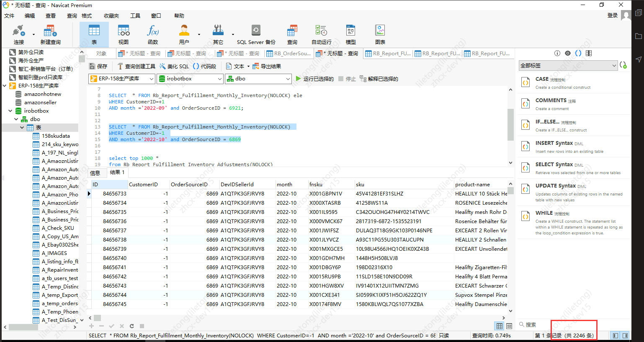
Task: Open the 文件 (File) menu
Action: 9,16
